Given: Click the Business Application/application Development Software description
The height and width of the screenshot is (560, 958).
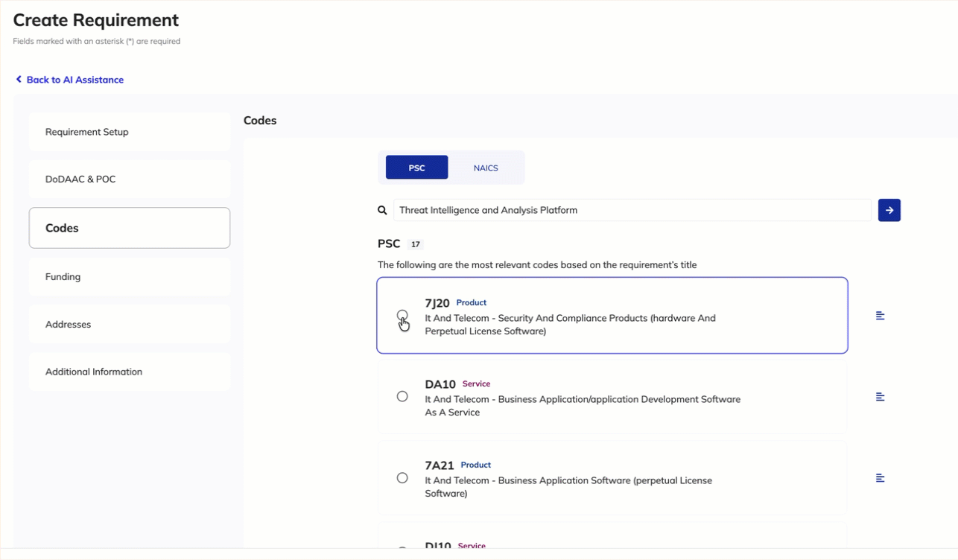Looking at the screenshot, I should pyautogui.click(x=583, y=406).
